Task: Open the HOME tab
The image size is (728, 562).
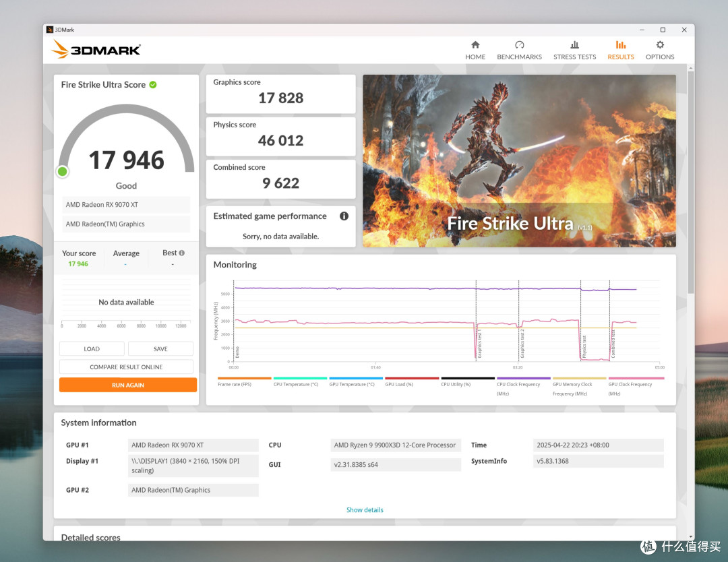Action: click(x=475, y=51)
